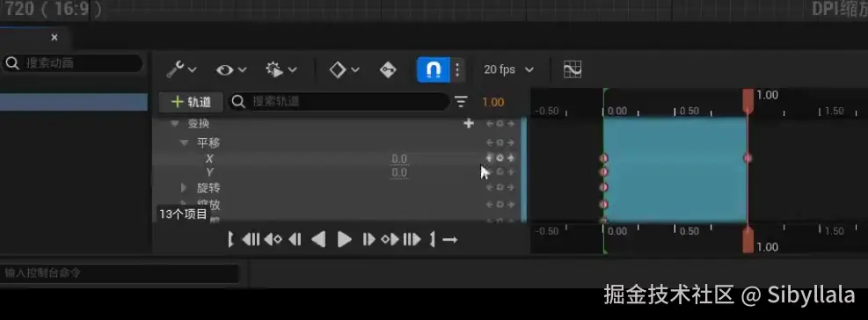Click 0.50 mark on top time ruler
868x320 pixels.
689,111
